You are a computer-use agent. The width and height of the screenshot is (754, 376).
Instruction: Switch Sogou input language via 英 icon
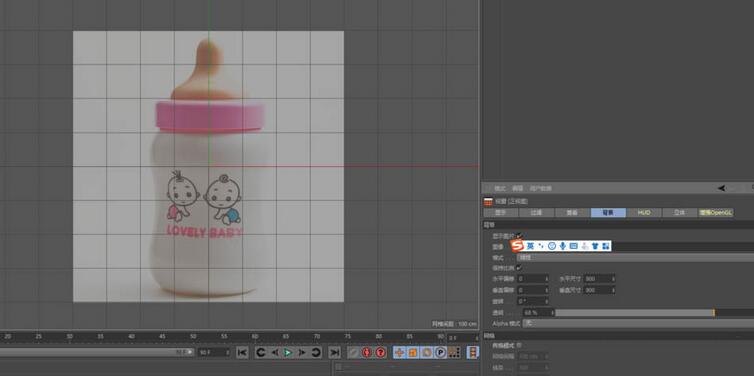point(530,246)
